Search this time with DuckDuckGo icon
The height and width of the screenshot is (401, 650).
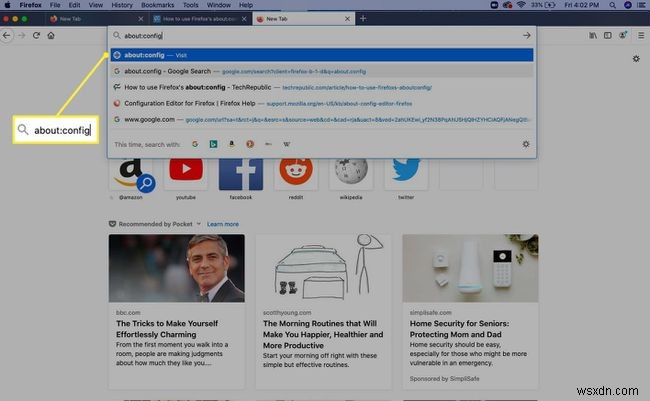point(250,144)
